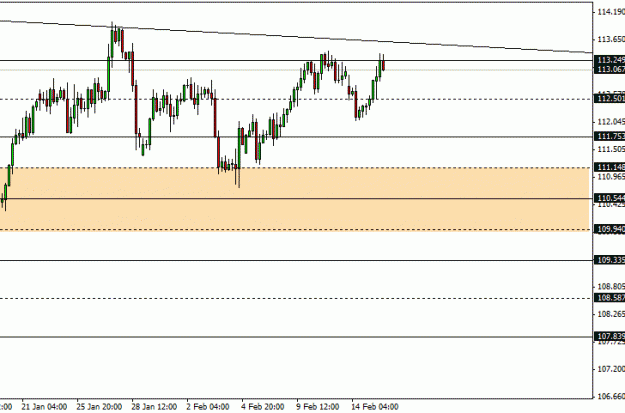Select the 108.587 level price tag

tap(609, 297)
